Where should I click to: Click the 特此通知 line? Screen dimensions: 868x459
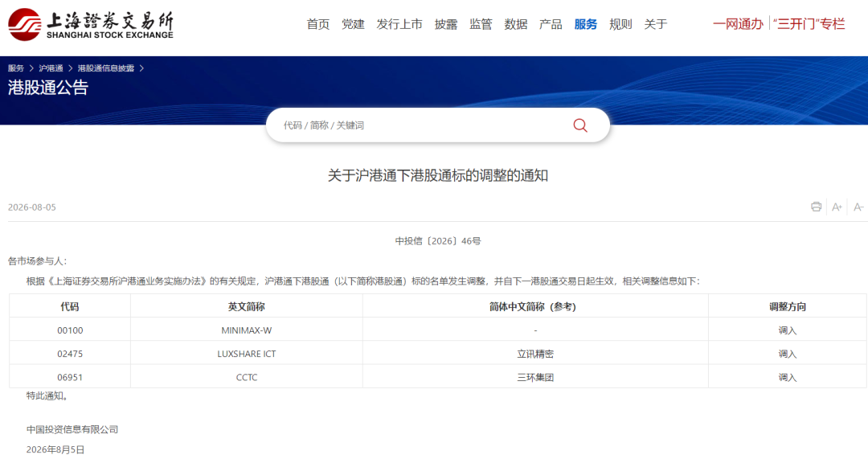[47, 395]
